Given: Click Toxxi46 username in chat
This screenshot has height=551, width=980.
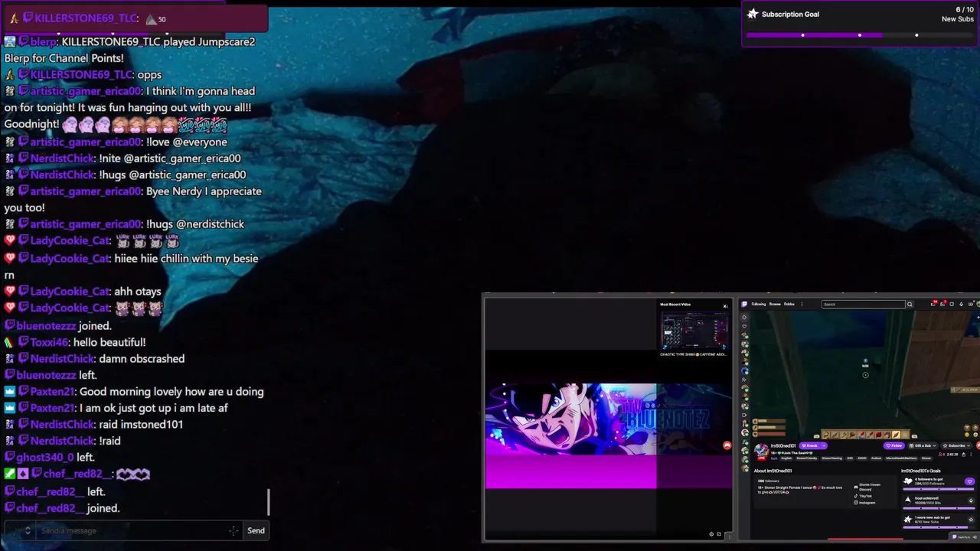Looking at the screenshot, I should 49,342.
